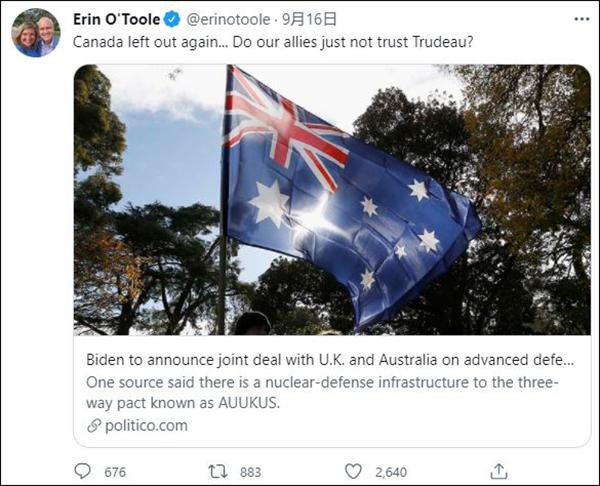The image size is (600, 486).
Task: Click the 2,640 likes count
Action: [x=391, y=471]
